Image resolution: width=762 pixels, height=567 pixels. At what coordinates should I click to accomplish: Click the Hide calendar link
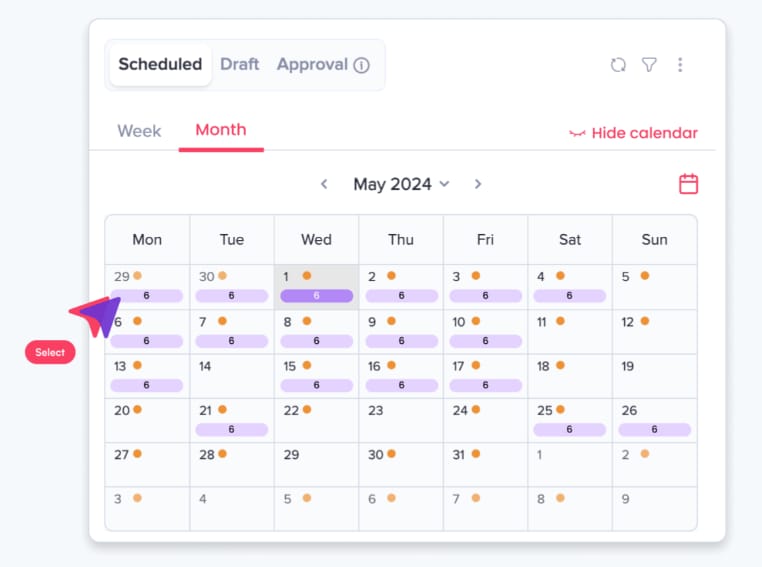pyautogui.click(x=644, y=133)
